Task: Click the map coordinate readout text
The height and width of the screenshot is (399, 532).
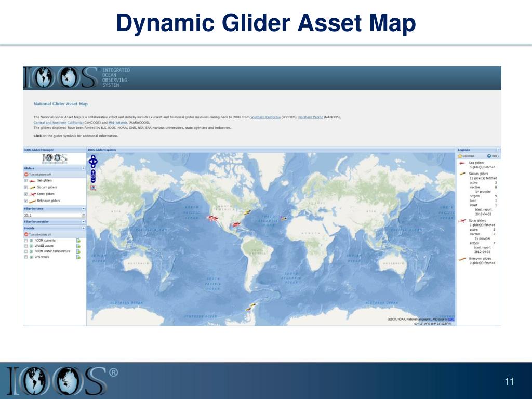Action: 433,324
